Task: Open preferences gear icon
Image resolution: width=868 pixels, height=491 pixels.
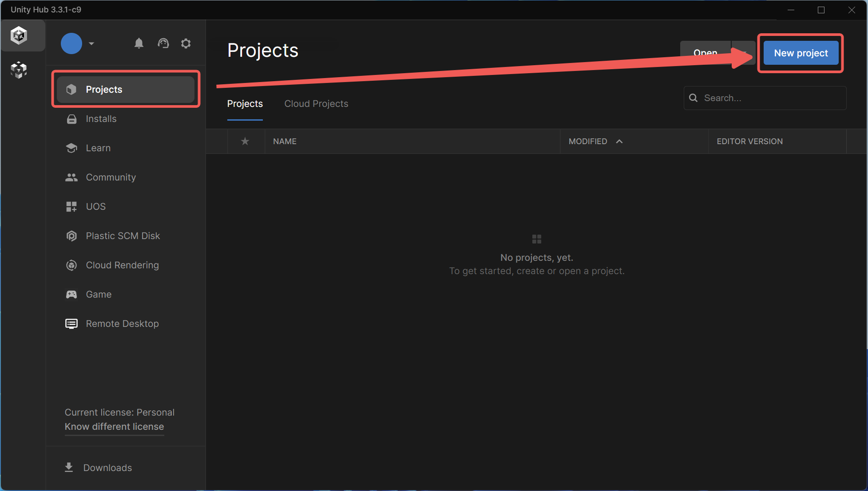Action: [186, 43]
